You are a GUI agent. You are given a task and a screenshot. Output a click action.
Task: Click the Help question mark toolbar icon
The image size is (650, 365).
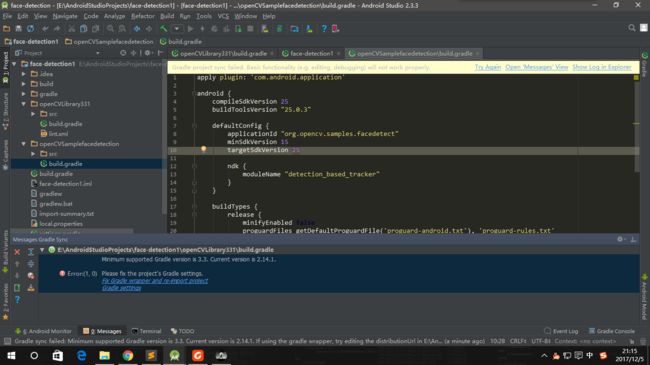[324, 29]
